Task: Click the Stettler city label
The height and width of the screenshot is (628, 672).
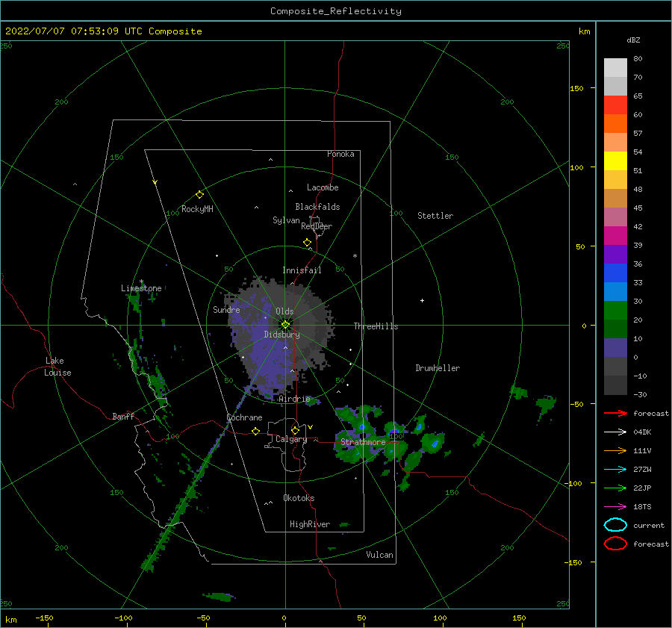Action: 435,216
